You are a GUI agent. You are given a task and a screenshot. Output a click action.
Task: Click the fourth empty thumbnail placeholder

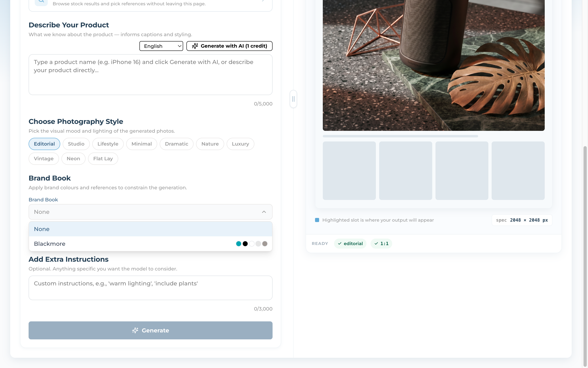518,171
